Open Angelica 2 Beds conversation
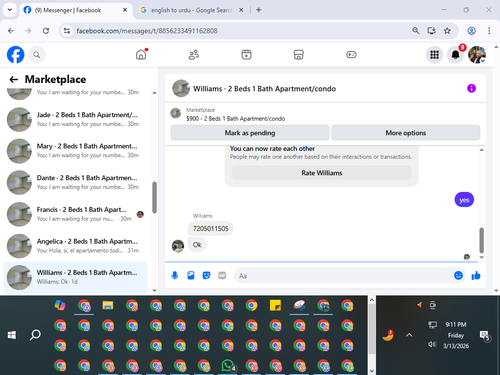 click(75, 246)
